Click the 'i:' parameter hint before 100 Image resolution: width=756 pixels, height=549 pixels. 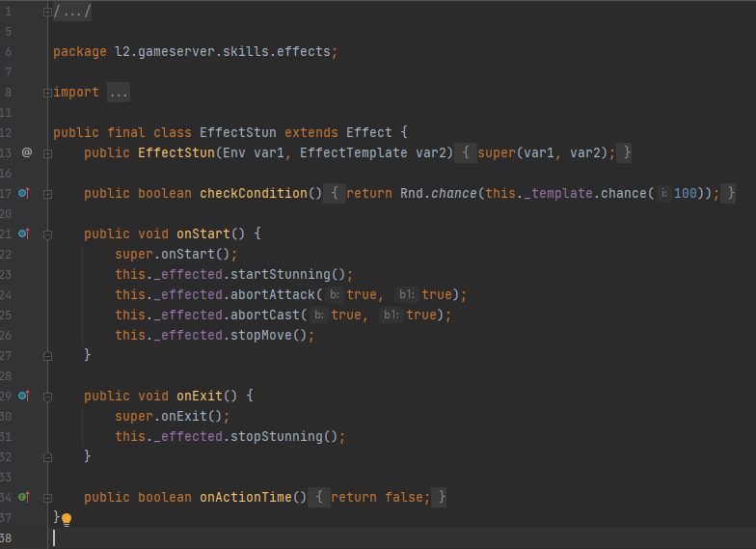[663, 193]
